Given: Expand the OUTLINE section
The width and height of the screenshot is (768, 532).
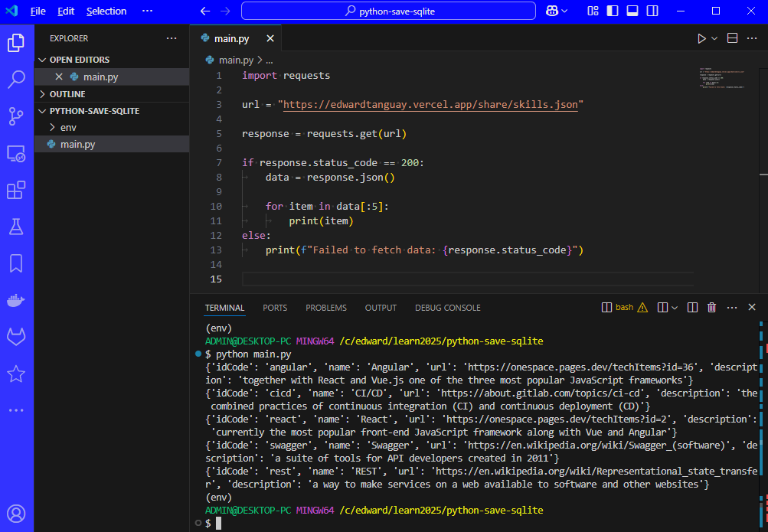Looking at the screenshot, I should click(x=67, y=94).
